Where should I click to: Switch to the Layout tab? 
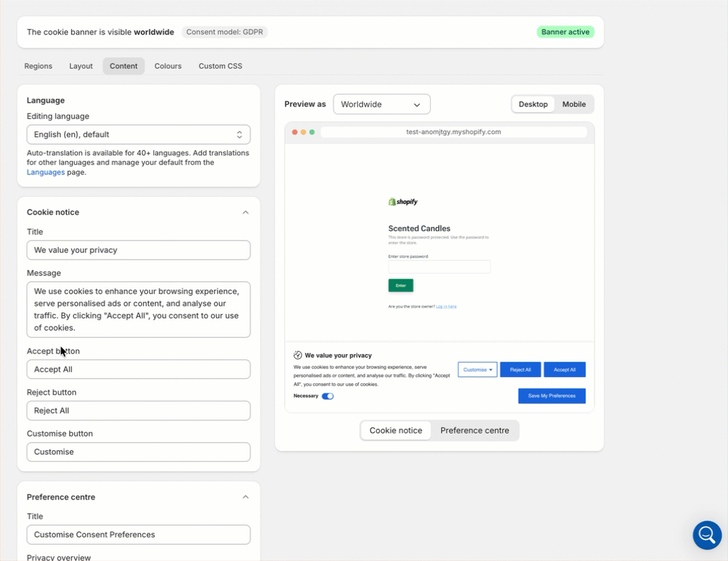81,66
